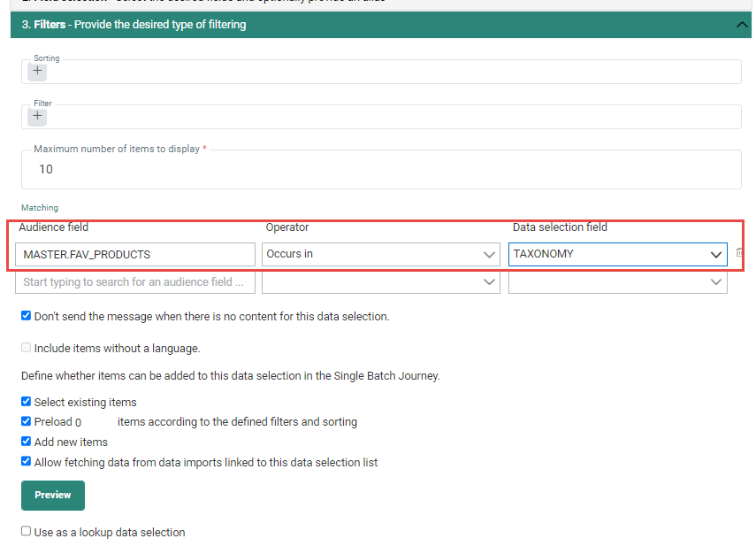Click the MASTER.FAV_PRODUCTS audience field
Image resolution: width=756 pixels, height=554 pixels.
click(x=135, y=255)
